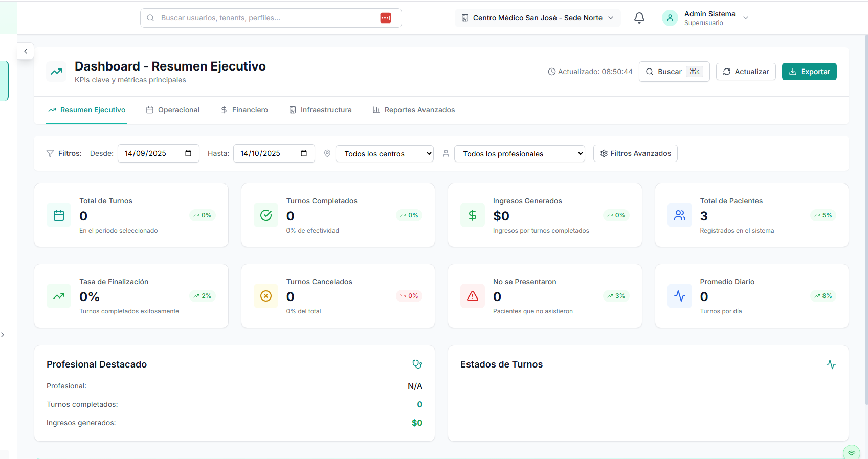Click the wifi status icon at bottom right
Viewport: 868px width, 459px height.
pos(852,453)
